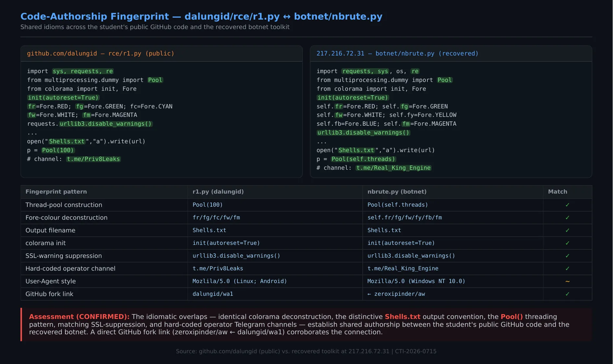
Task: Click the Source footer line citing CTI-2026-0715
Action: [x=306, y=352]
